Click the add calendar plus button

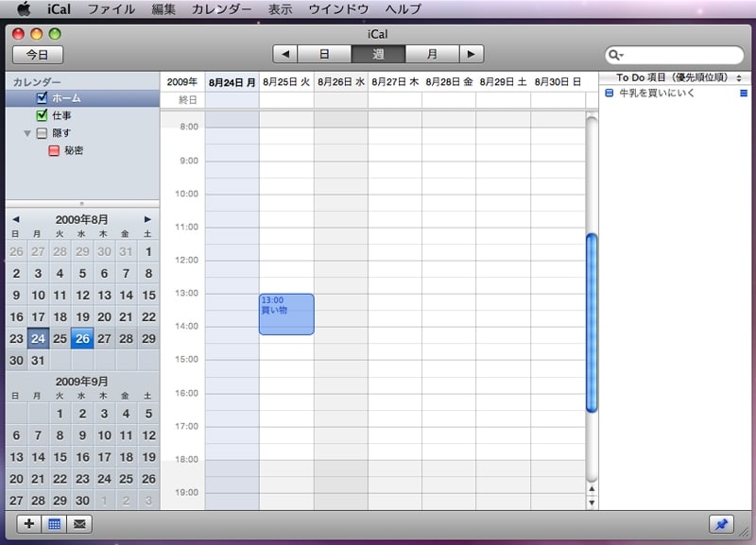[x=29, y=524]
